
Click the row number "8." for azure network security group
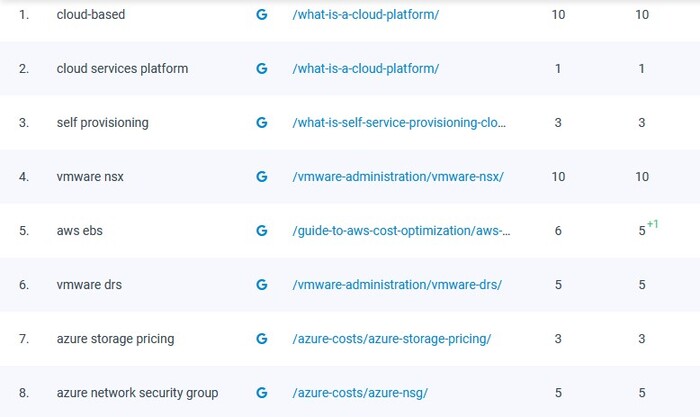point(24,393)
